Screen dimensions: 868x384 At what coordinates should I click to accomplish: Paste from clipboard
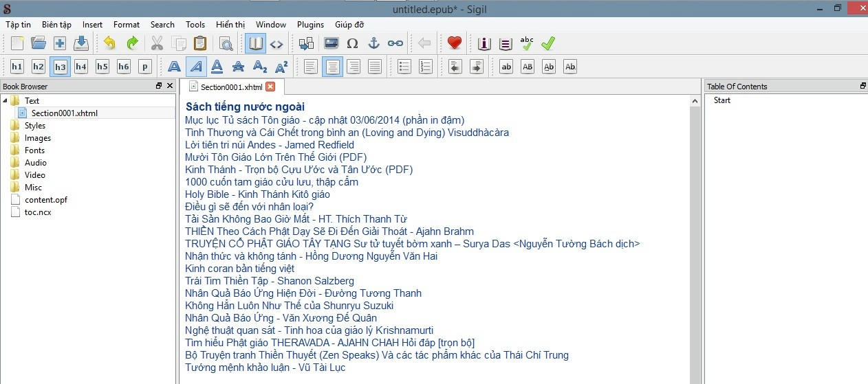point(200,43)
